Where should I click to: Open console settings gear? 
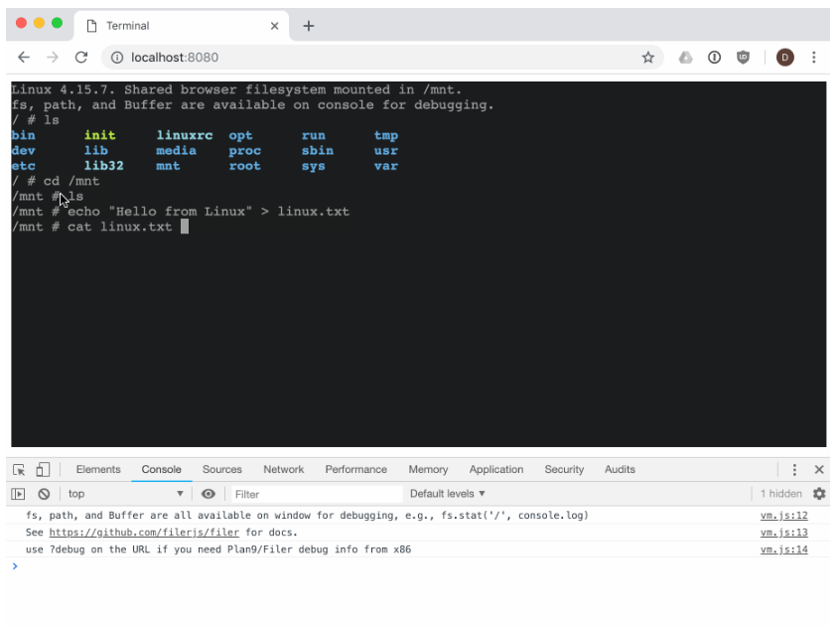(x=819, y=494)
